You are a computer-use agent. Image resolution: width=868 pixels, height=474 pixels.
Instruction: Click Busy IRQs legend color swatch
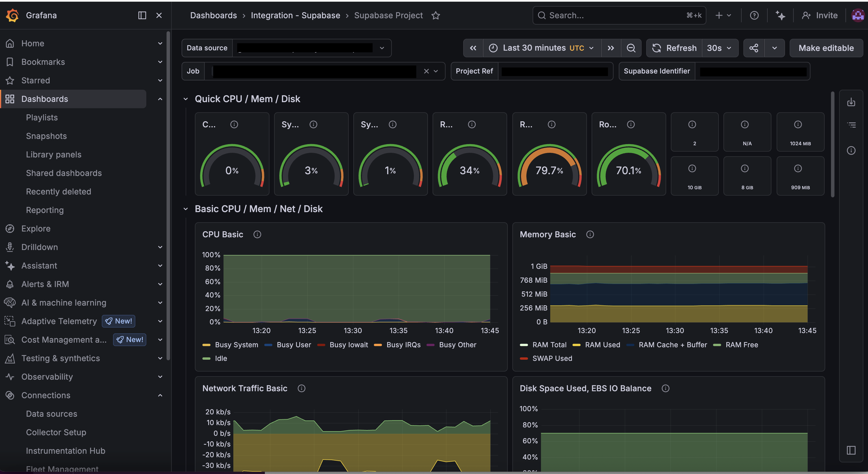[x=378, y=345]
